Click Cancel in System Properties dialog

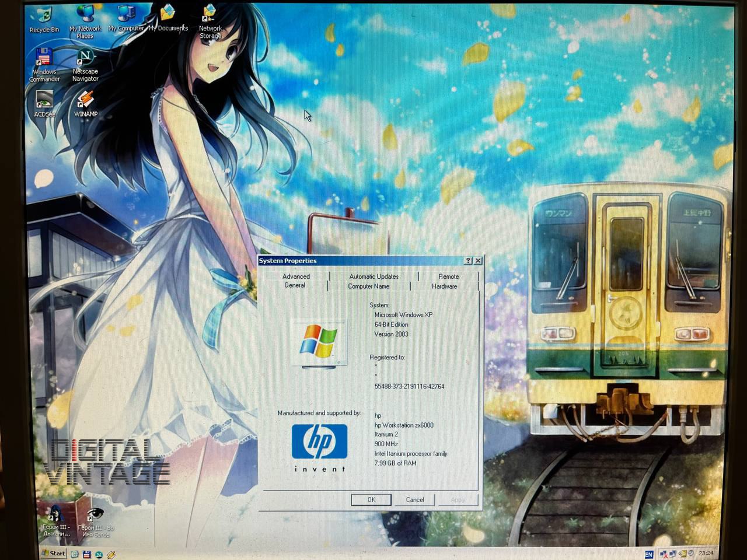(415, 500)
